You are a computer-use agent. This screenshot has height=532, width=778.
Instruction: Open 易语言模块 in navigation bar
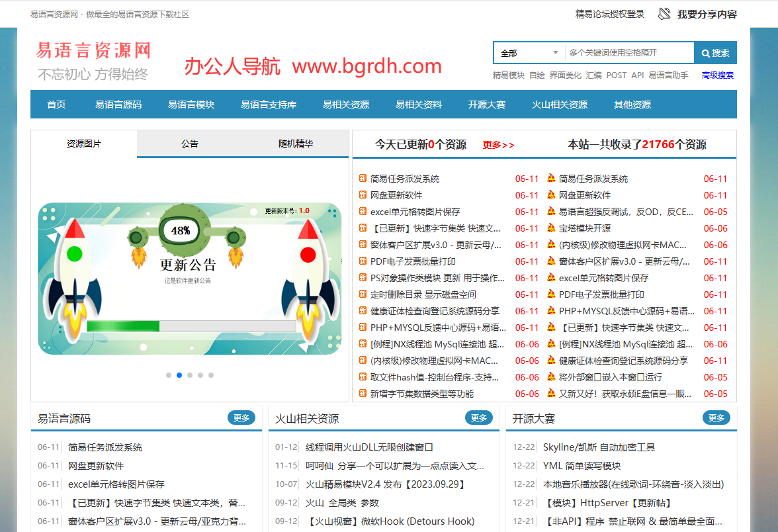point(191,105)
